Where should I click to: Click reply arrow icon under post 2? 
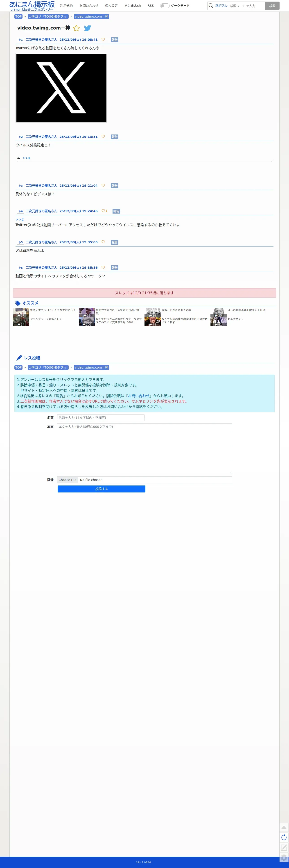click(18, 158)
